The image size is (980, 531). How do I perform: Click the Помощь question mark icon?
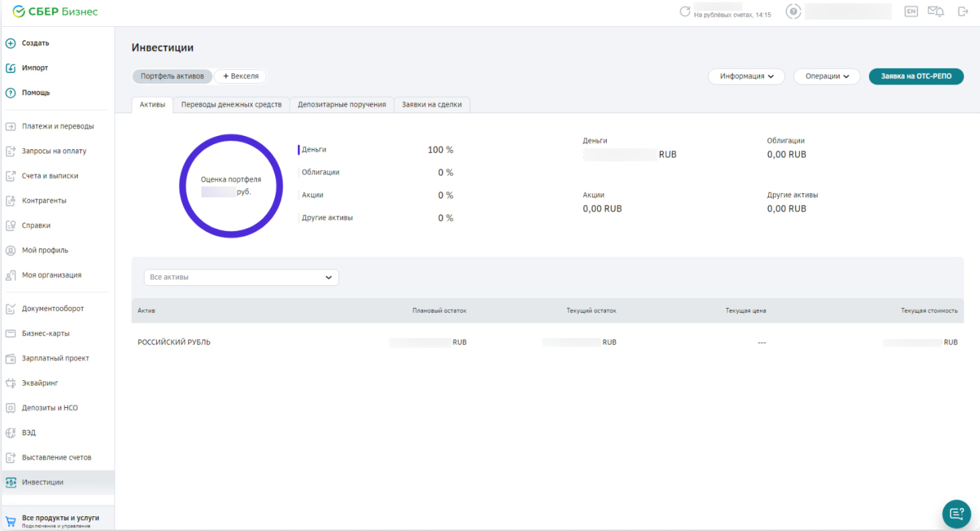point(11,93)
